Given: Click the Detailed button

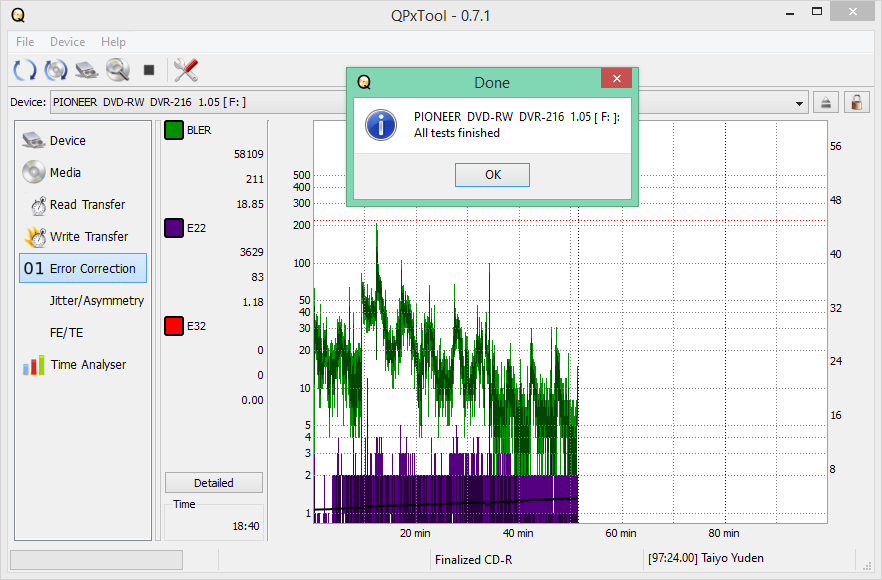Looking at the screenshot, I should coord(214,483).
